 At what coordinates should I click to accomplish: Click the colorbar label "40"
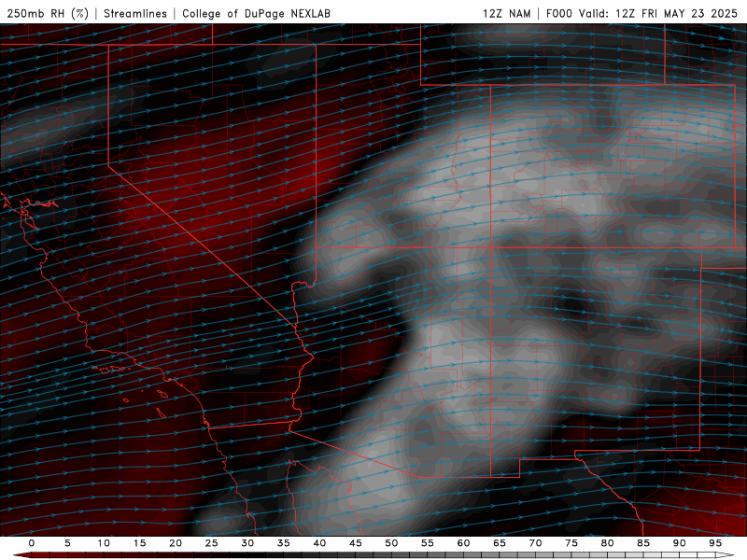point(319,543)
